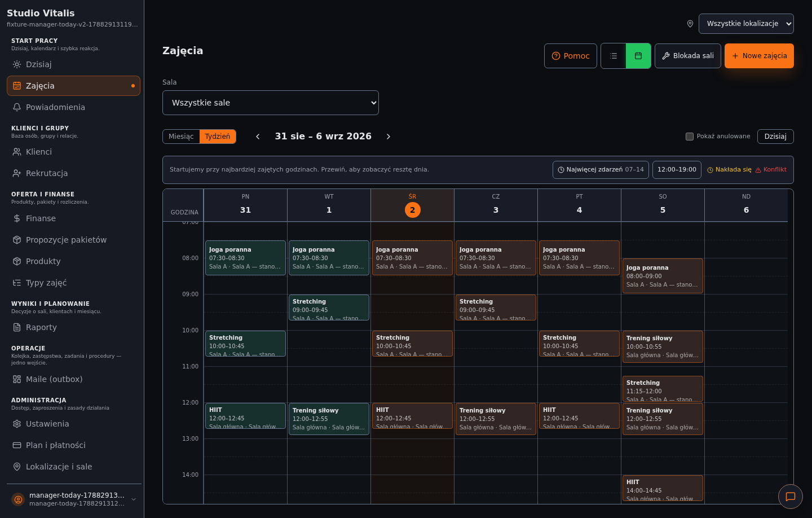Open Plan i płatności
This screenshot has height=518, width=812.
coord(73,445)
